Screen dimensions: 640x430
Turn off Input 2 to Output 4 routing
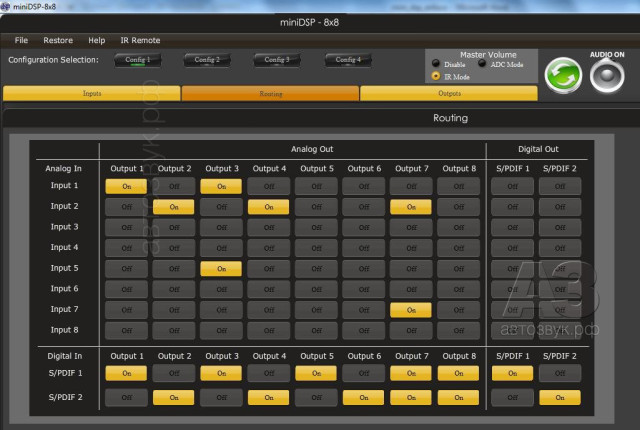click(x=269, y=207)
